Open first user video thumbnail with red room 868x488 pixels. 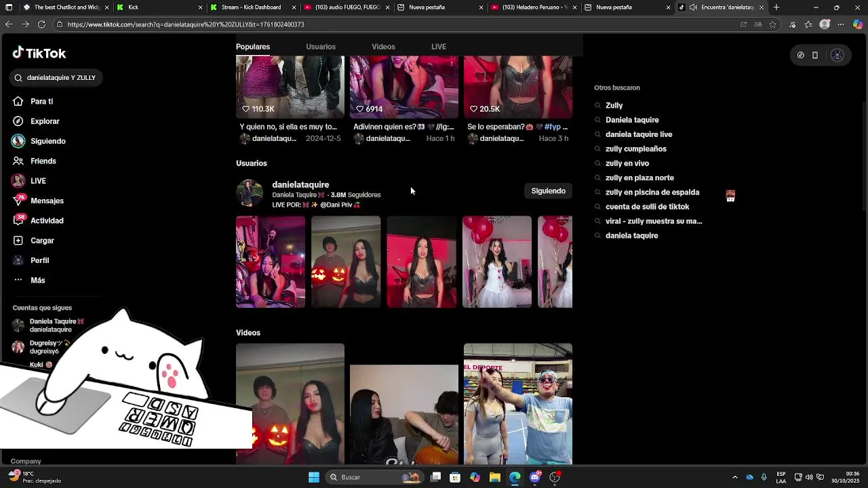click(x=271, y=262)
